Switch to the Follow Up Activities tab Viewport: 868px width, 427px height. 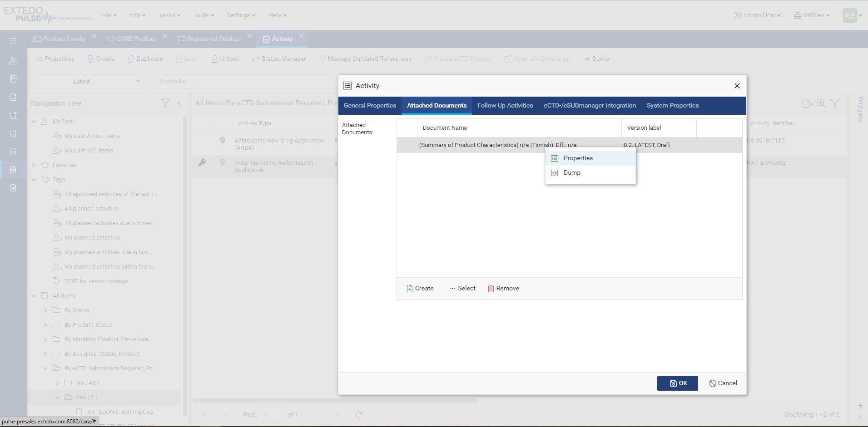505,105
